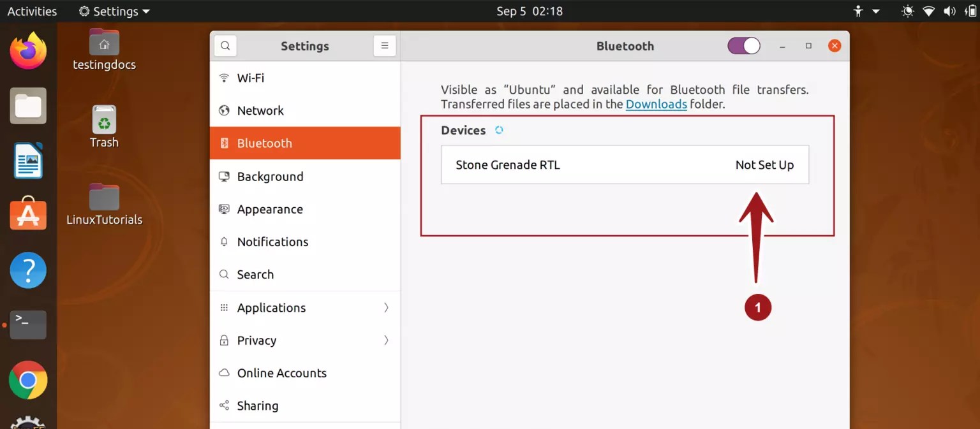
Task: Click Not Set Up for Stone Grenade RTL
Action: click(764, 164)
